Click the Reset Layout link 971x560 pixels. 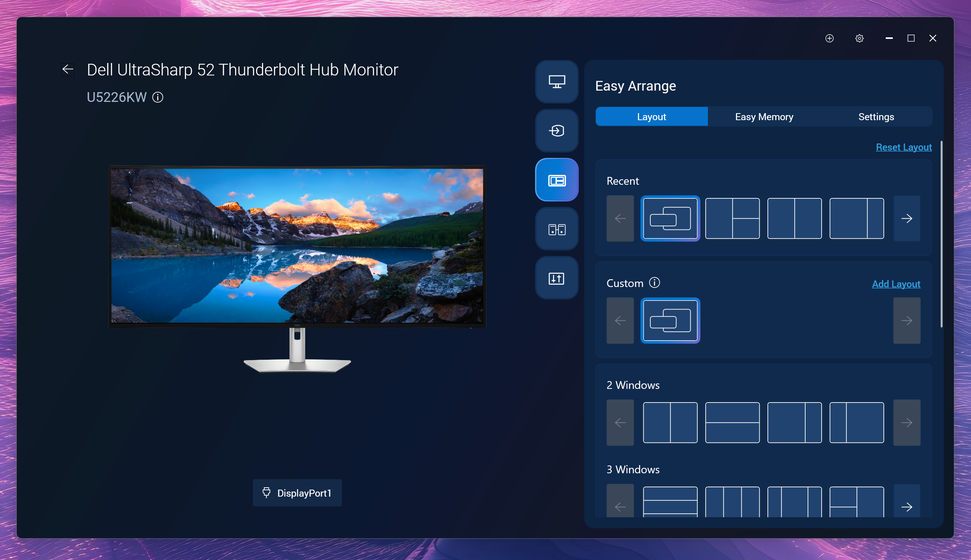(903, 147)
